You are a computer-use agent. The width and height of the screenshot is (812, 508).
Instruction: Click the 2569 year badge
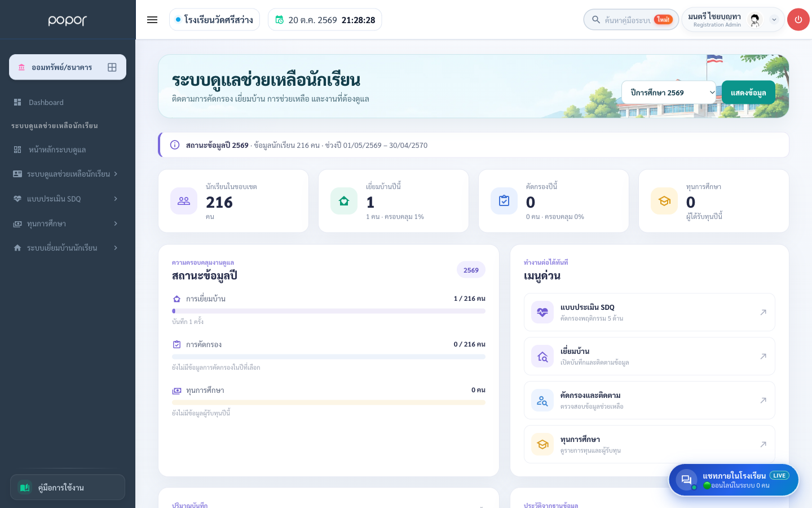click(x=471, y=270)
